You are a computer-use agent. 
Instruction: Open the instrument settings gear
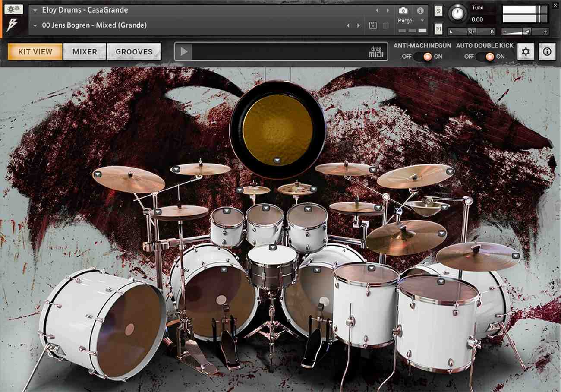click(526, 52)
